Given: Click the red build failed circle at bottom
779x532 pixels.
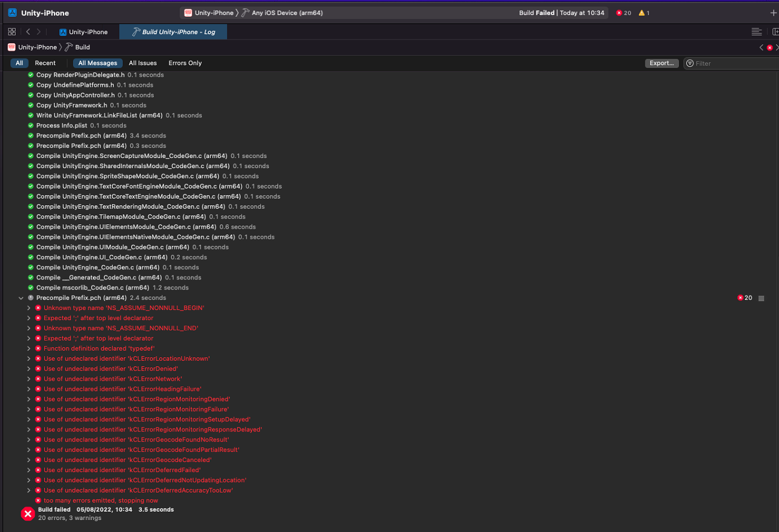Looking at the screenshot, I should click(28, 513).
